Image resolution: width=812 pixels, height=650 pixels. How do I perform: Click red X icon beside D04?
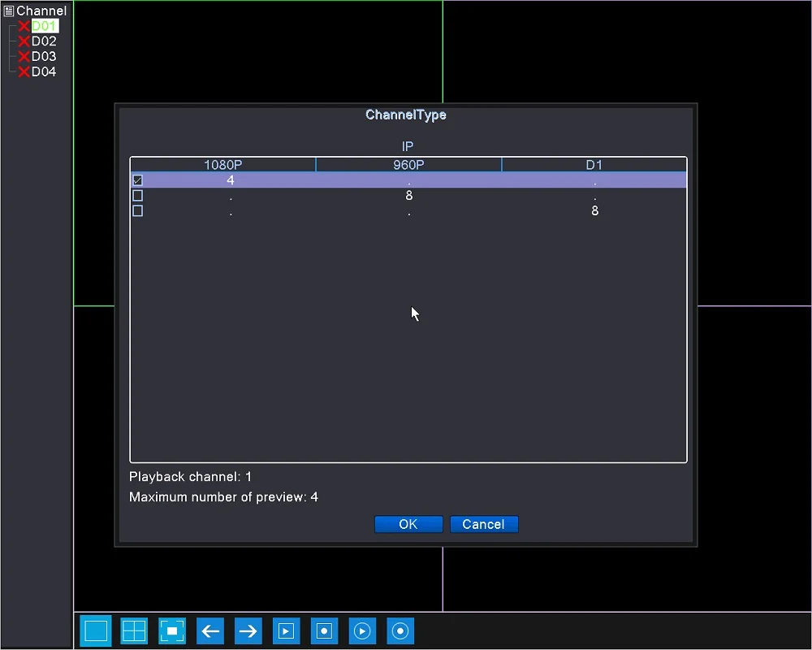[x=24, y=71]
